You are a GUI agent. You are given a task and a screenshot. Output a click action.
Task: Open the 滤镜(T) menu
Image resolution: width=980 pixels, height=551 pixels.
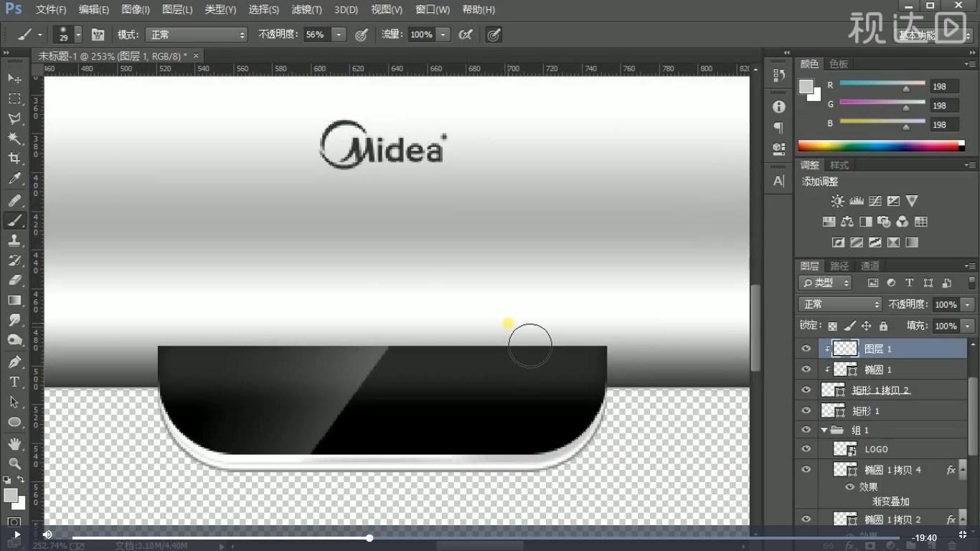tap(306, 9)
